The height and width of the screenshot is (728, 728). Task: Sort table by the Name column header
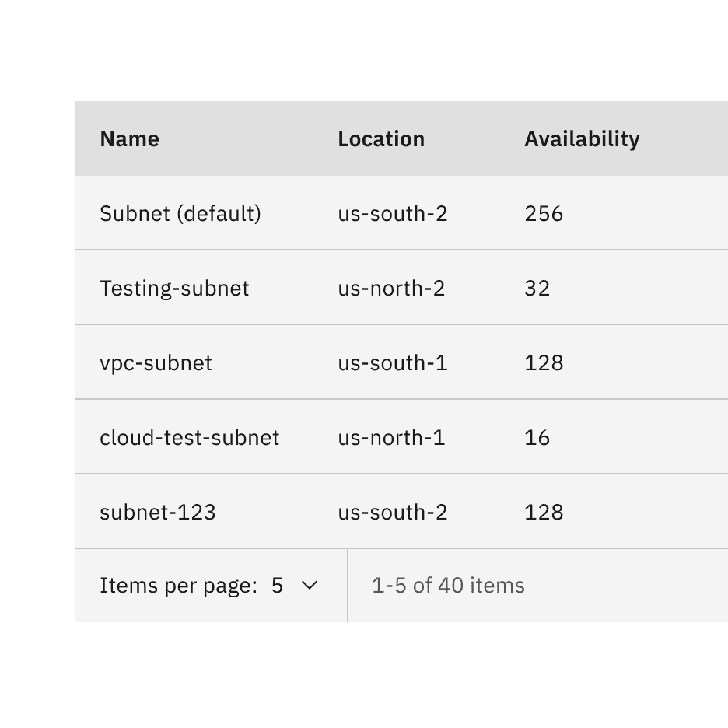click(x=129, y=138)
